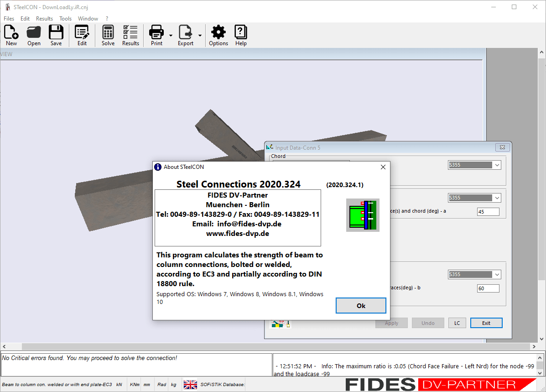This screenshot has width=546, height=392.
Task: Create a new file with New icon
Action: click(x=11, y=35)
